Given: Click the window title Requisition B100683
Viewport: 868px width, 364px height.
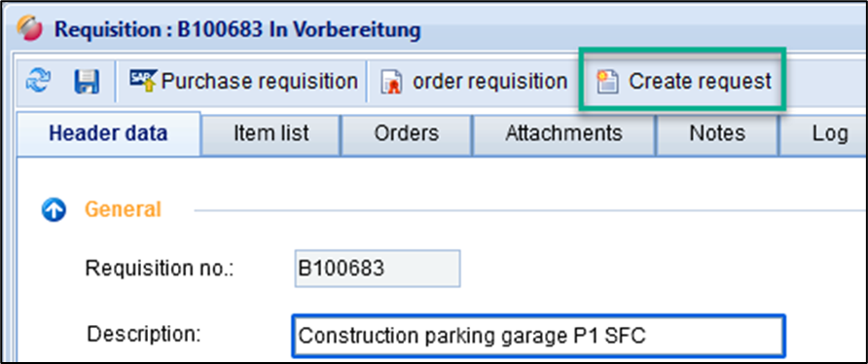Looking at the screenshot, I should click(236, 29).
